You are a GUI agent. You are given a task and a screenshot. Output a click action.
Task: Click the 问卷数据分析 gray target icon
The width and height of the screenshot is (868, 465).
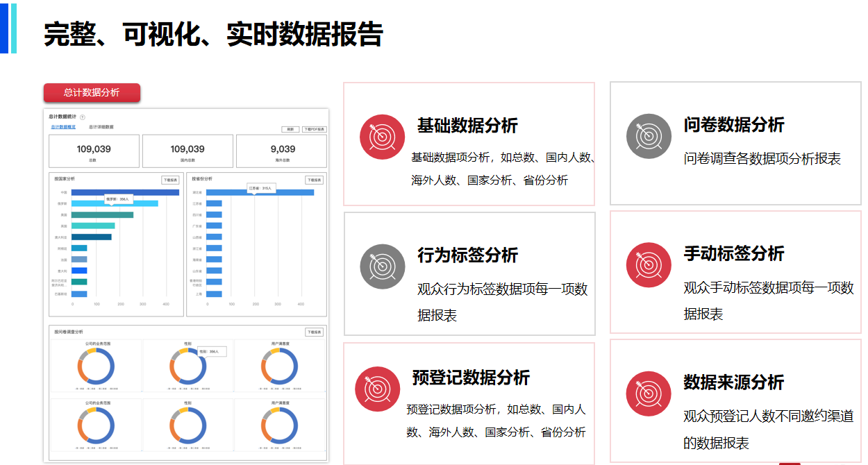pyautogui.click(x=649, y=136)
